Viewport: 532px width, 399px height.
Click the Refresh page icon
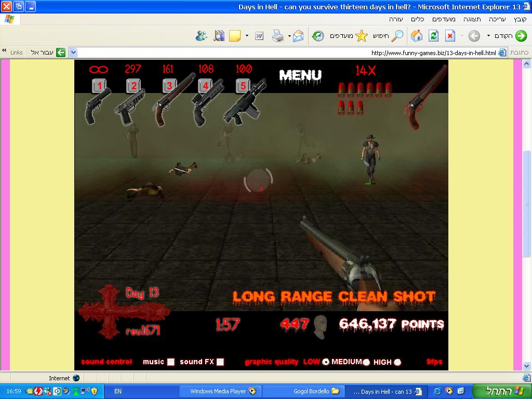coord(433,36)
